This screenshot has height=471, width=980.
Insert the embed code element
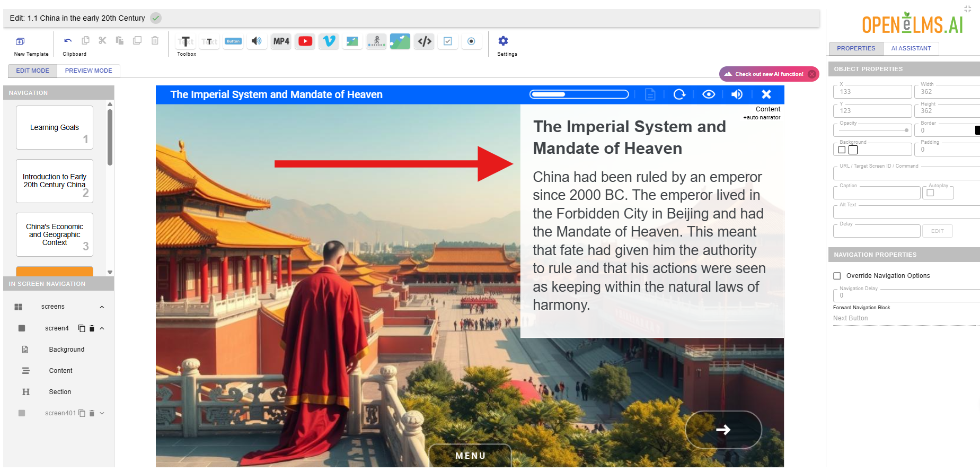pyautogui.click(x=425, y=41)
